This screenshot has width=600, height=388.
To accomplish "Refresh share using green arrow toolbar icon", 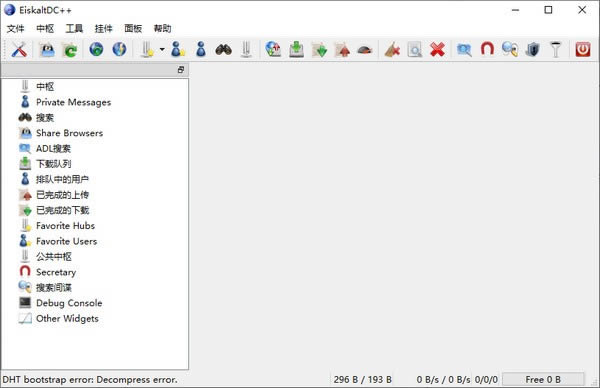I will tap(70, 50).
